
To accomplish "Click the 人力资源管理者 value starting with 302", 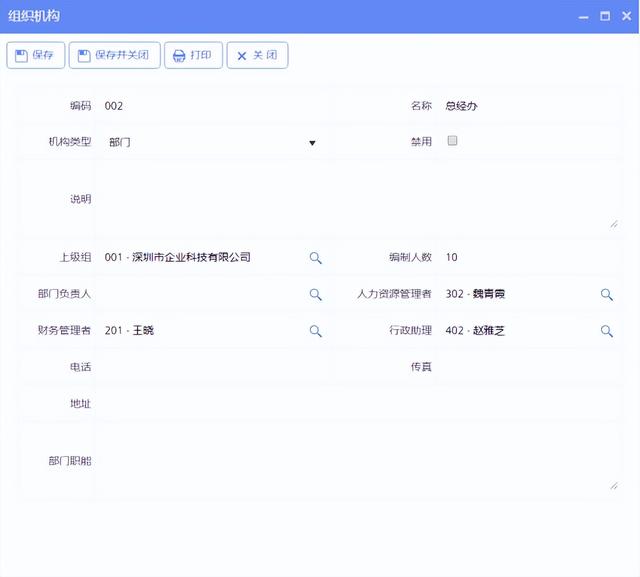I will point(475,294).
